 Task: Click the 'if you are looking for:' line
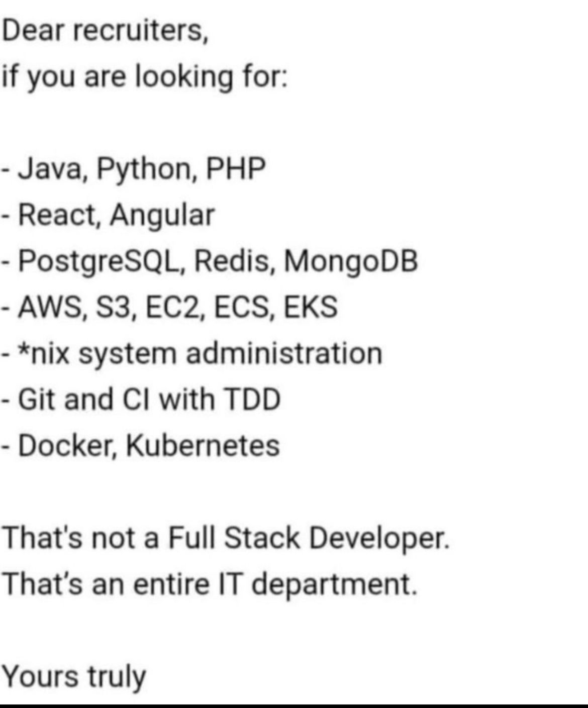144,77
